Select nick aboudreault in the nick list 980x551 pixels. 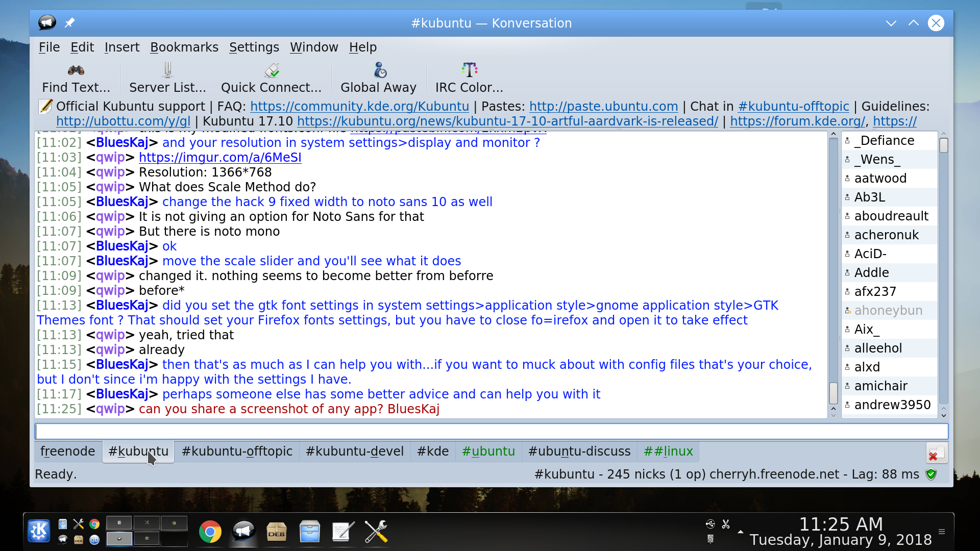point(889,216)
